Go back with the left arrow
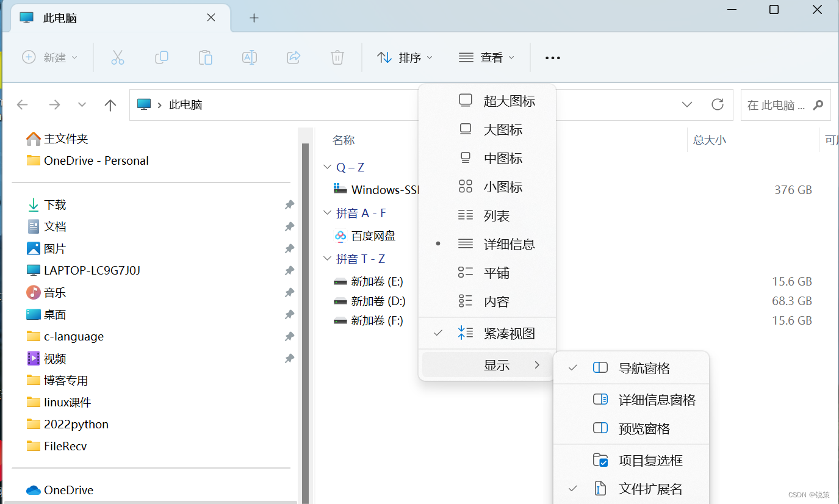839x504 pixels. tap(23, 104)
